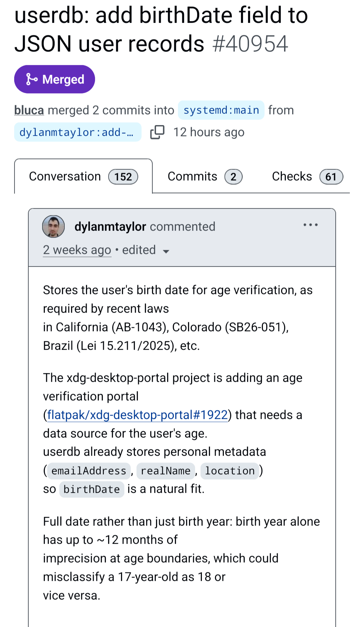Click the Checks count badge 61

pos(331,177)
